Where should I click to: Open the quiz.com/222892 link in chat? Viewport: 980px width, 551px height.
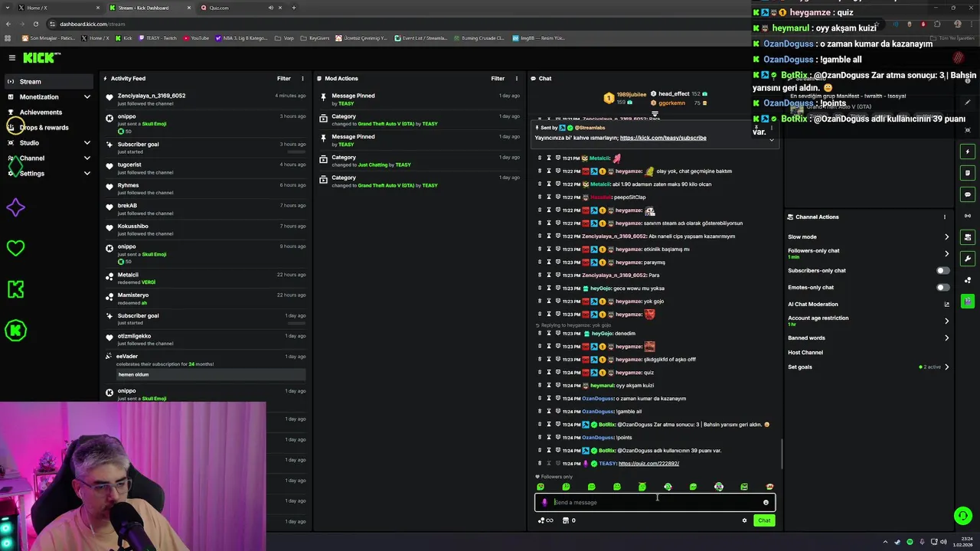point(648,464)
